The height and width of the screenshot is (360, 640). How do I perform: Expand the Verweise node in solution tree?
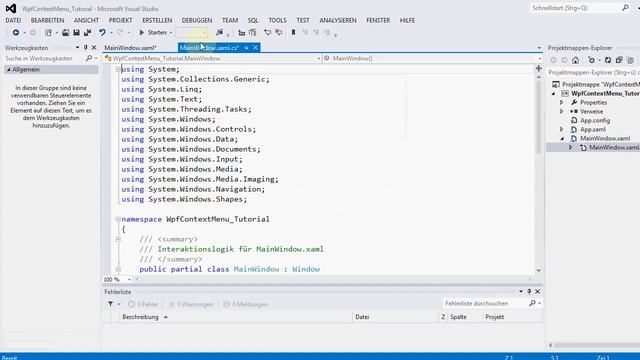coord(562,111)
